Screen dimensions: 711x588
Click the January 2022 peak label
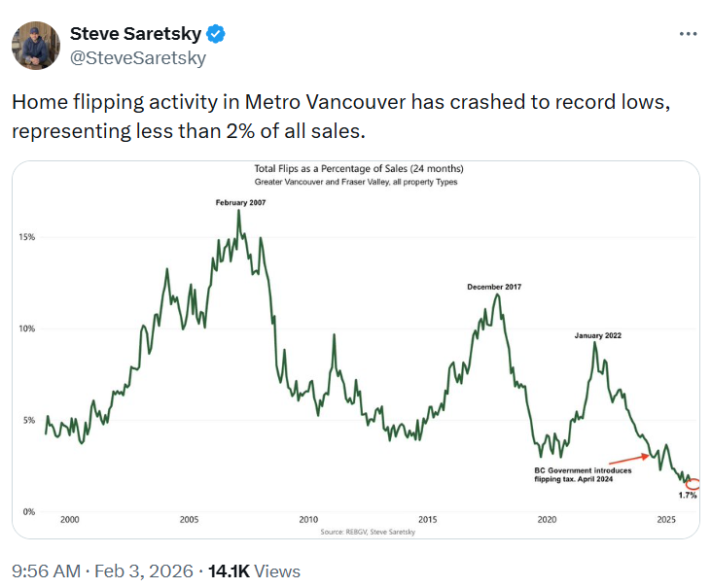[597, 334]
